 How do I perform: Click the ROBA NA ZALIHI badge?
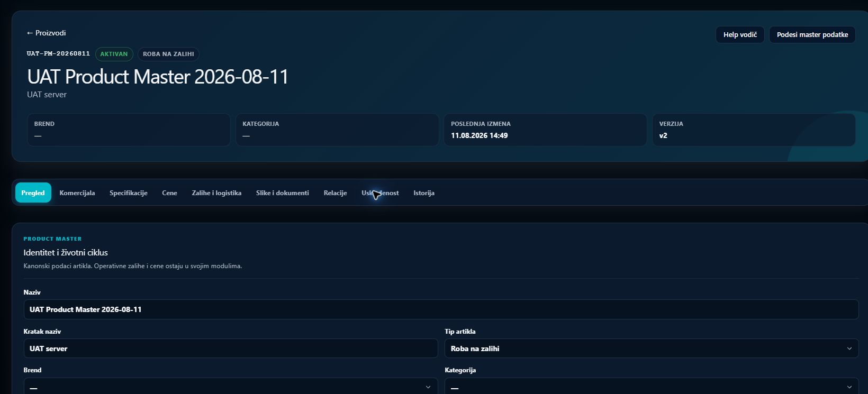coord(168,54)
